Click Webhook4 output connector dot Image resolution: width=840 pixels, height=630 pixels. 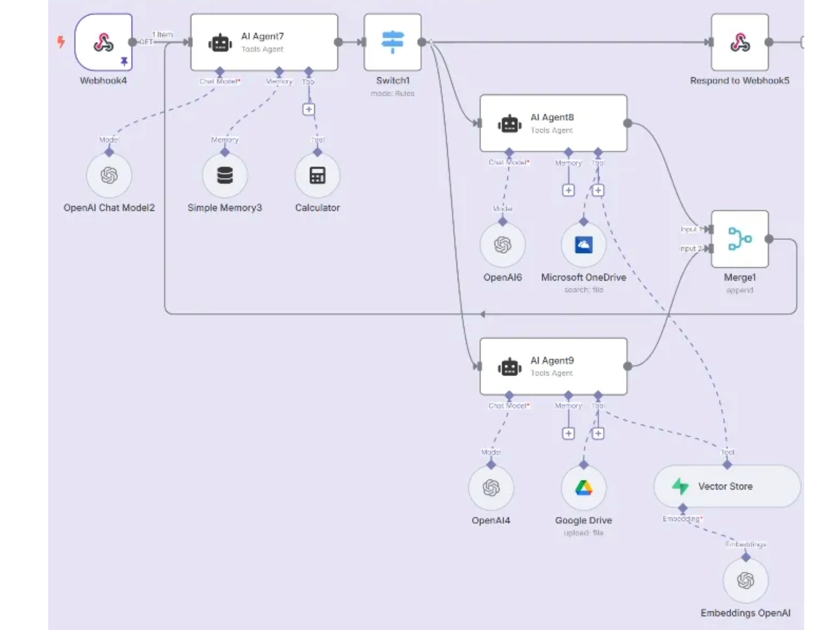tap(132, 42)
